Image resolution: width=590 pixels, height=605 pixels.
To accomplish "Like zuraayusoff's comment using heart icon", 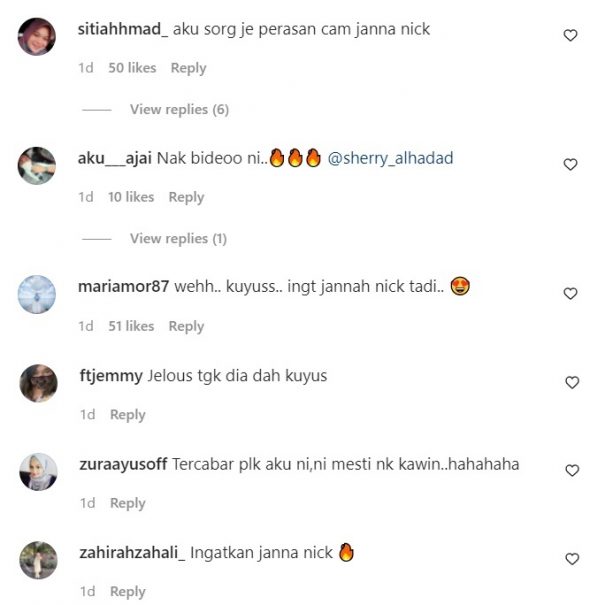I will pyautogui.click(x=572, y=471).
